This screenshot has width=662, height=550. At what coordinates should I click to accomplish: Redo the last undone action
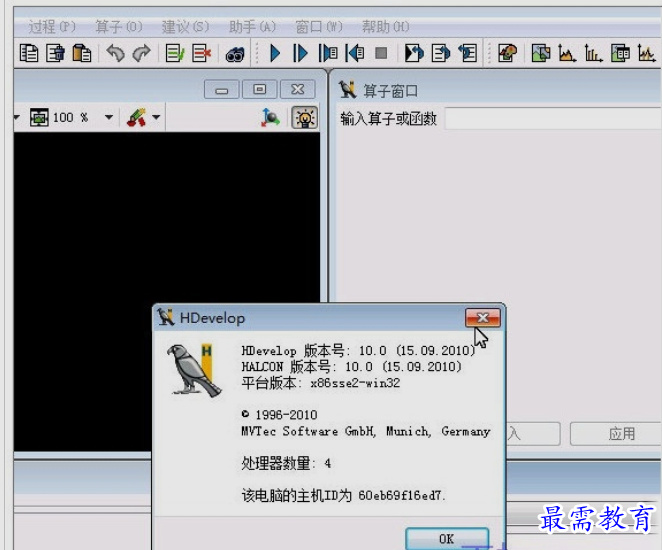tap(141, 54)
